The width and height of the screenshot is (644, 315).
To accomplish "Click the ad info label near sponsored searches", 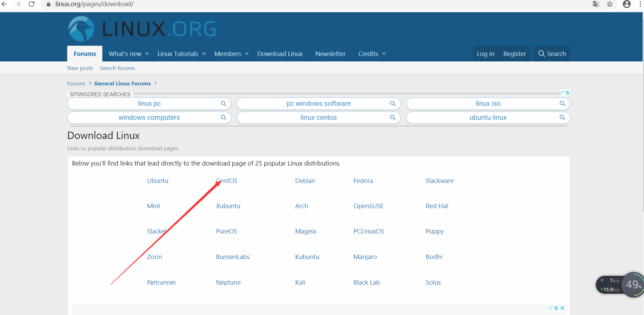I will click(565, 93).
